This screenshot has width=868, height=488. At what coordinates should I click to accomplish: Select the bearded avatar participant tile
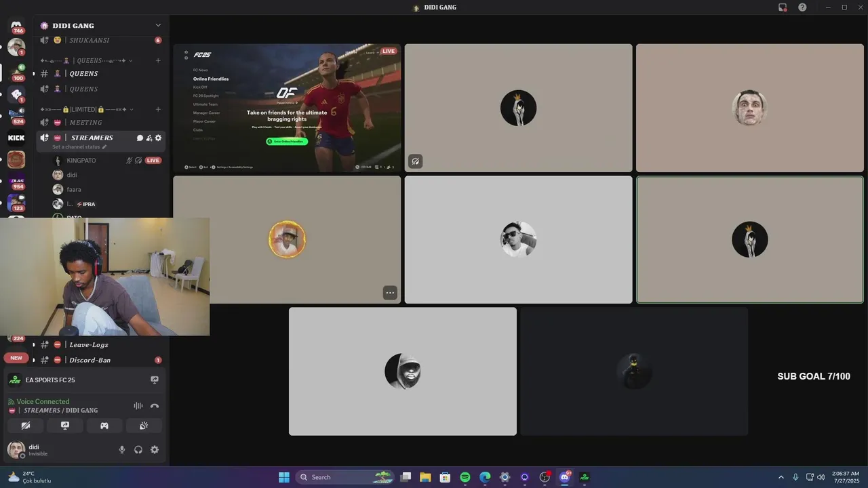tap(403, 371)
